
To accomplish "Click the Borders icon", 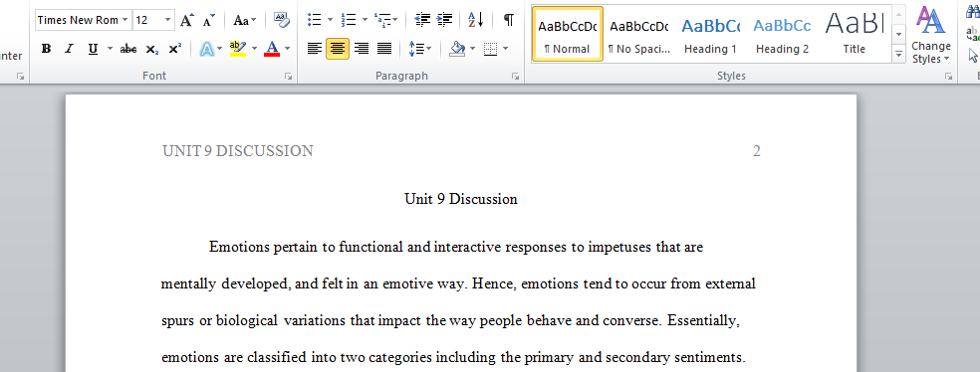I will [491, 49].
